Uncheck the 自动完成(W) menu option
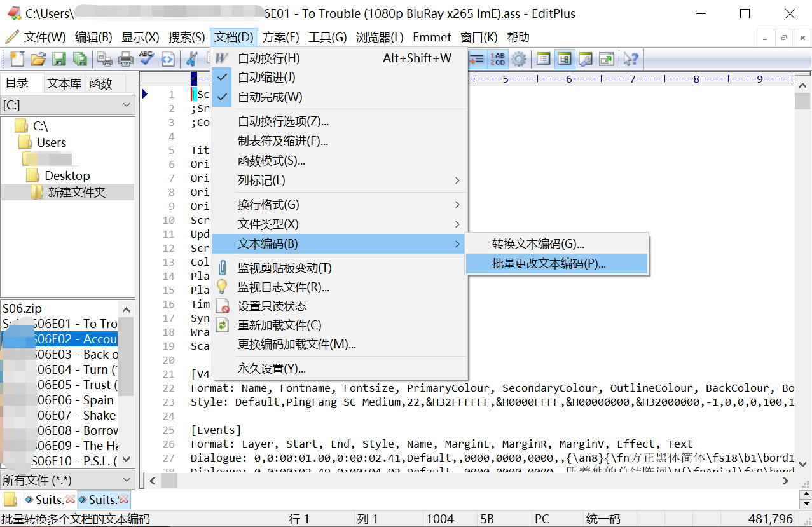Screen dimensions: 812x527 (x=340, y=97)
